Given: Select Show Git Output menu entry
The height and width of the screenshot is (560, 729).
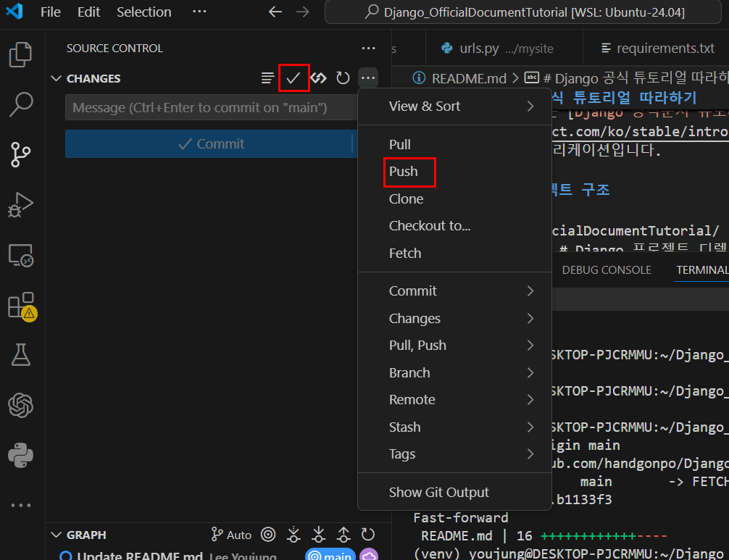Looking at the screenshot, I should pyautogui.click(x=454, y=492).
